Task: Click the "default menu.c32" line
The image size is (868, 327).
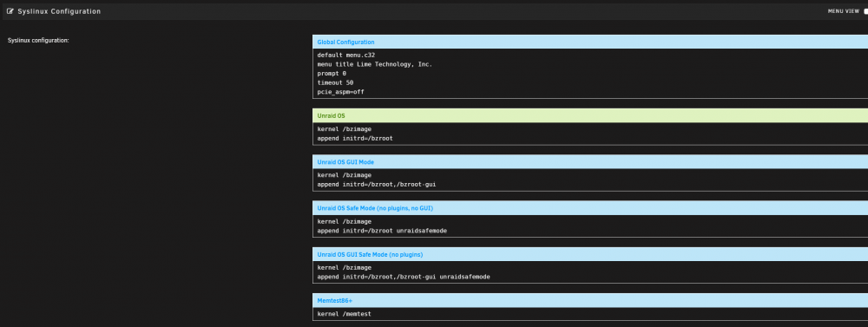Action: coord(346,56)
